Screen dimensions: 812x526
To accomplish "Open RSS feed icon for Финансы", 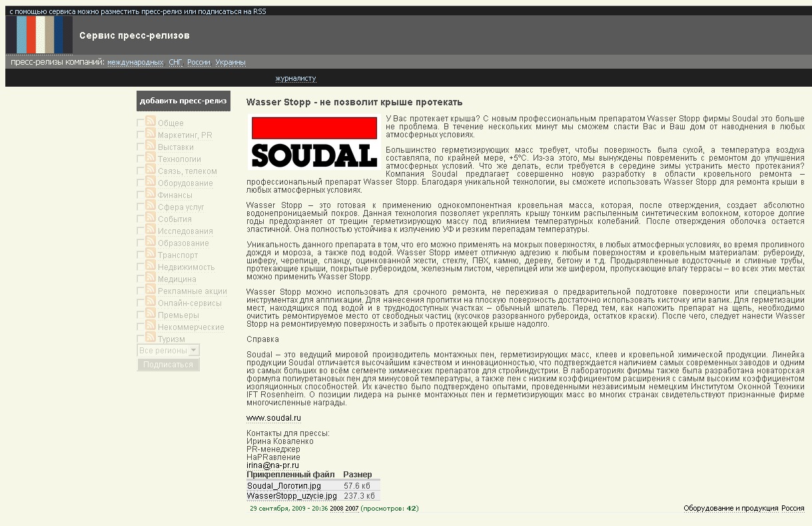I will tap(151, 194).
